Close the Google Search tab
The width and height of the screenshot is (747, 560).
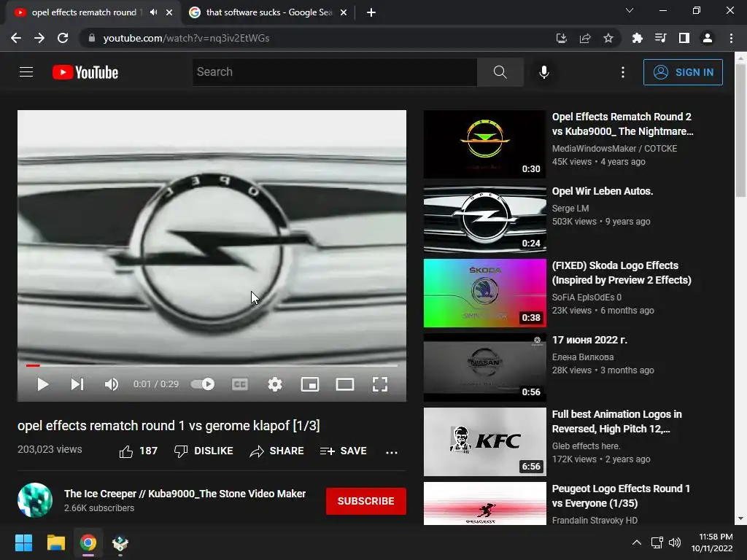point(344,12)
